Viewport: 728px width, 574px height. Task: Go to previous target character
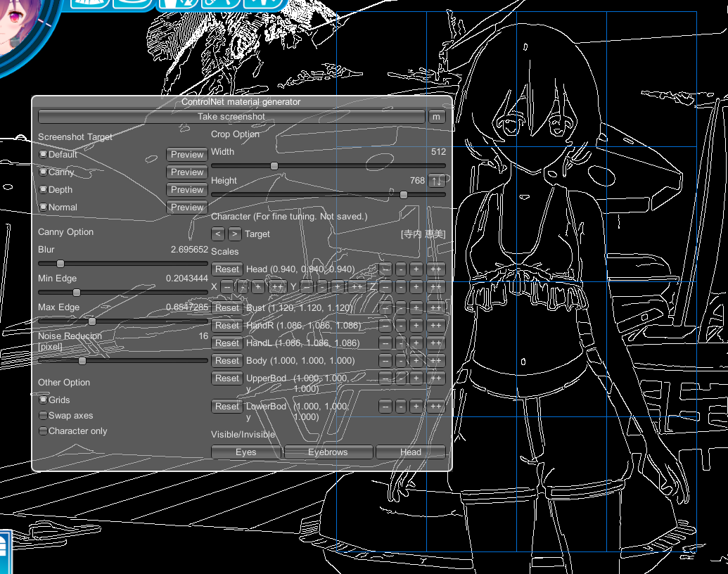coord(218,234)
